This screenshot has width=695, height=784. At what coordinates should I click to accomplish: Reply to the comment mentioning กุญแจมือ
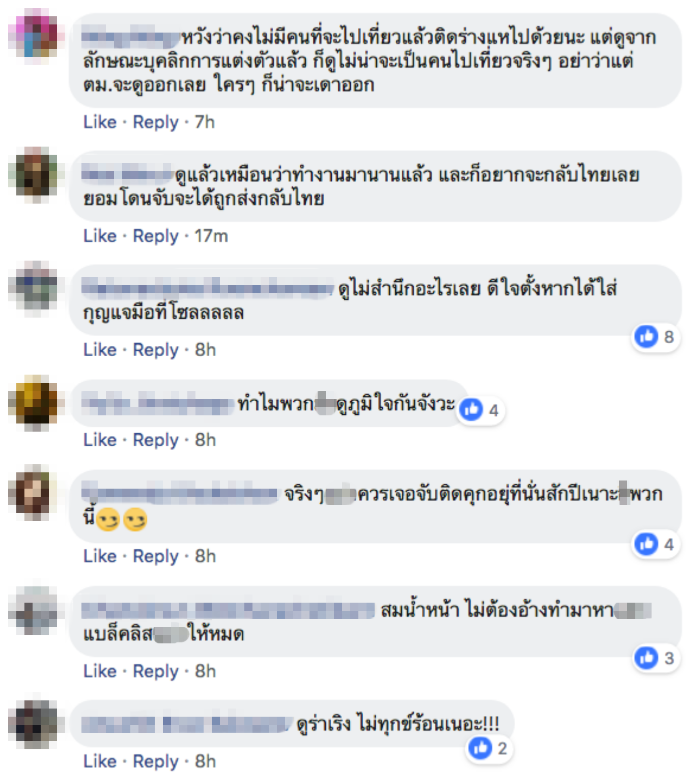pyautogui.click(x=156, y=350)
